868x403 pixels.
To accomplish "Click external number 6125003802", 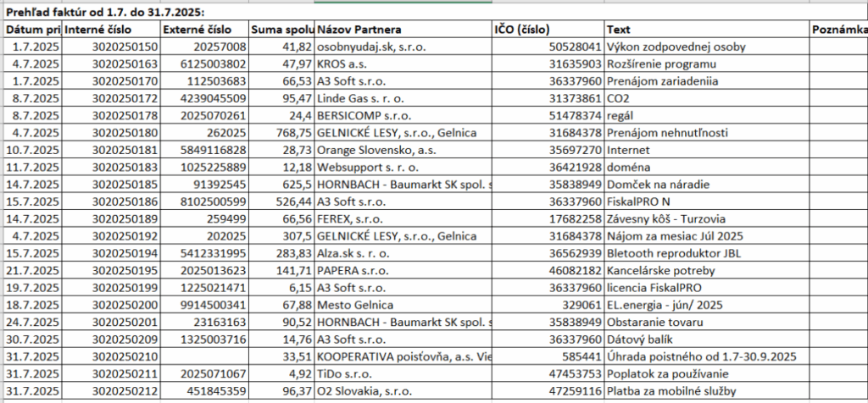I will coord(204,64).
